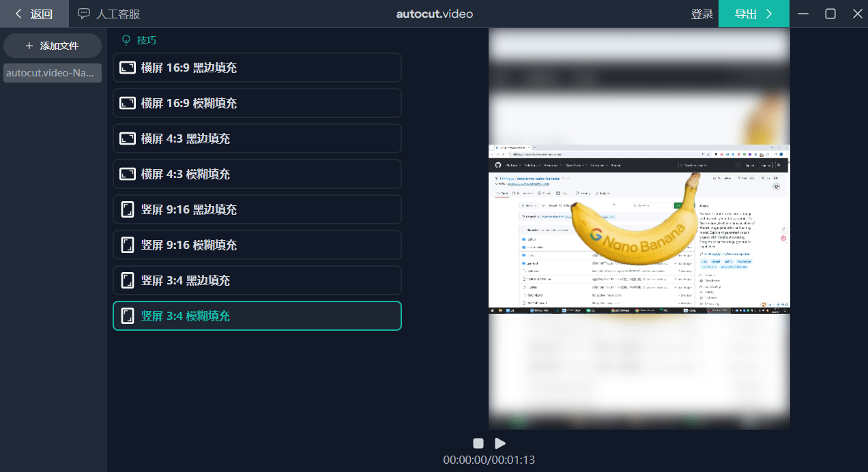Click the 登录 login link
The image size is (868, 472).
[701, 14]
